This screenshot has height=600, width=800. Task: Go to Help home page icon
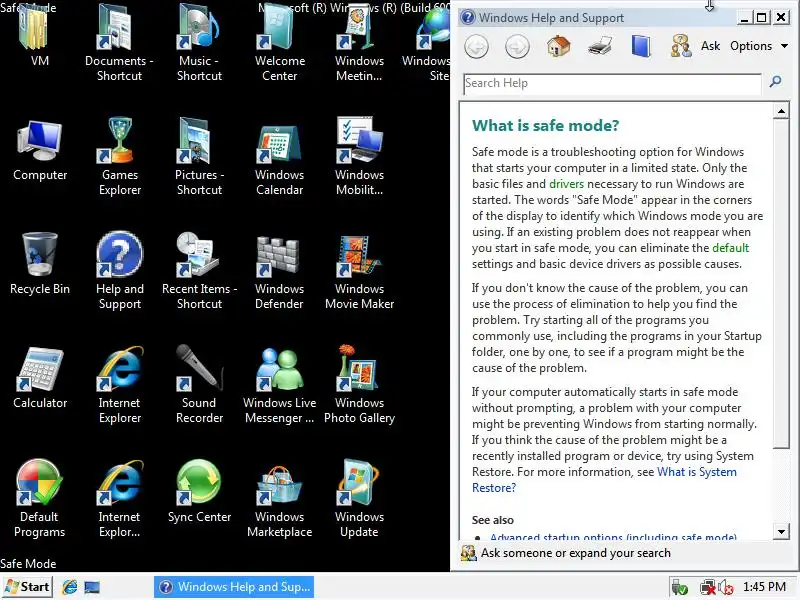(x=559, y=46)
